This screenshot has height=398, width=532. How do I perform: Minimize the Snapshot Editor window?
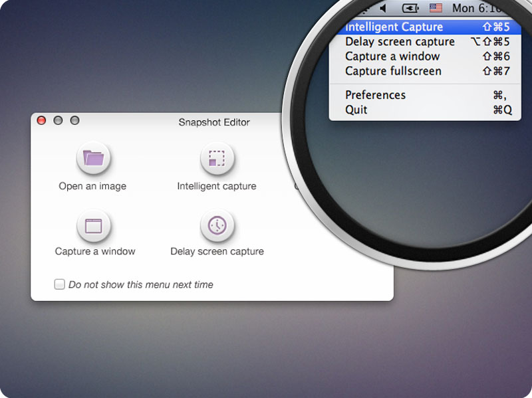(58, 120)
